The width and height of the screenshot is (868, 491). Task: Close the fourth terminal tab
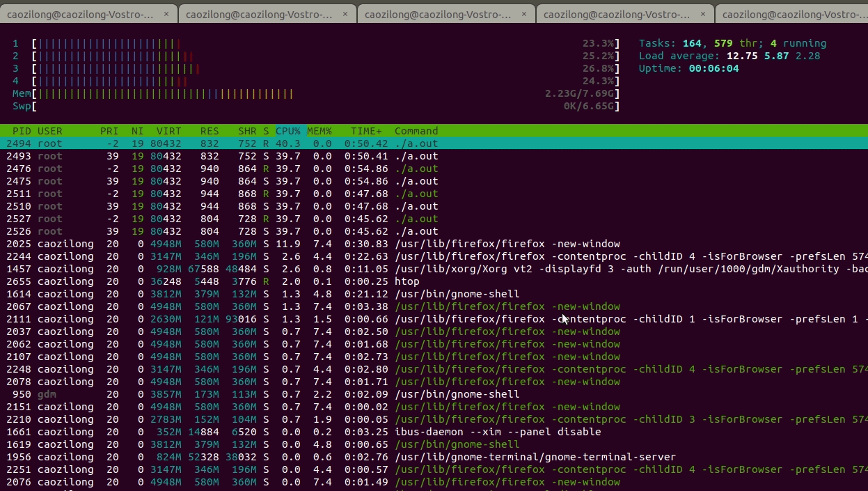703,14
